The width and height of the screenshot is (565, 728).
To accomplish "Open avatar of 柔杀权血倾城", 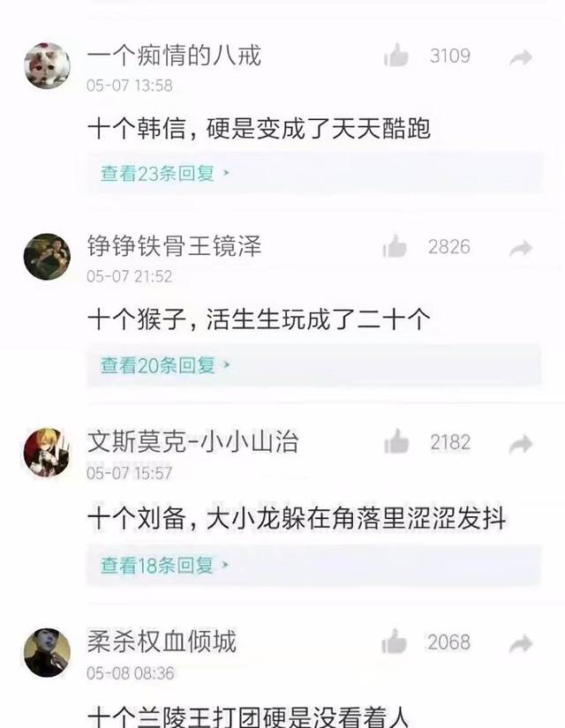I will pos(48,652).
